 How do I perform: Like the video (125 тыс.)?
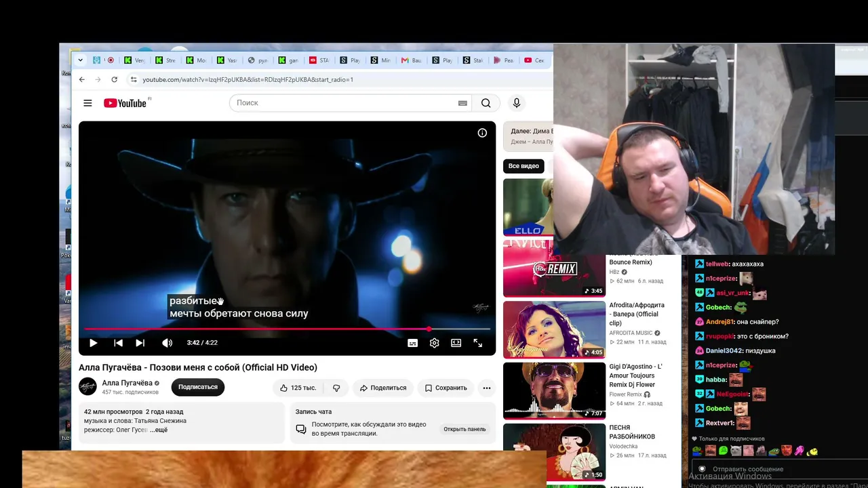coord(298,388)
